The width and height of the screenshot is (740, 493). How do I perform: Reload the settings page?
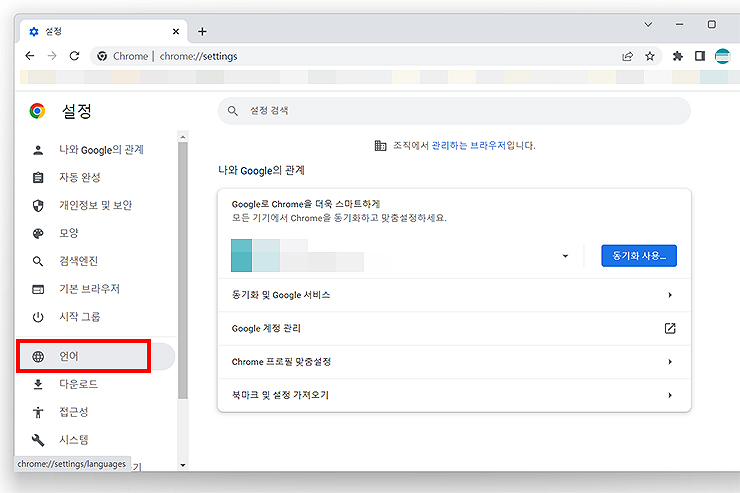pos(75,56)
